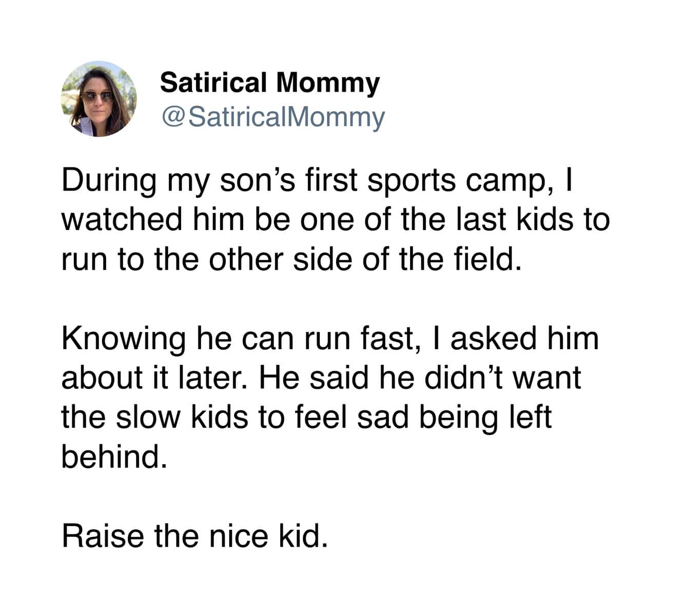This screenshot has height=616, width=684.
Task: Click the Satirical Mommy profile picture
Action: click(x=99, y=99)
